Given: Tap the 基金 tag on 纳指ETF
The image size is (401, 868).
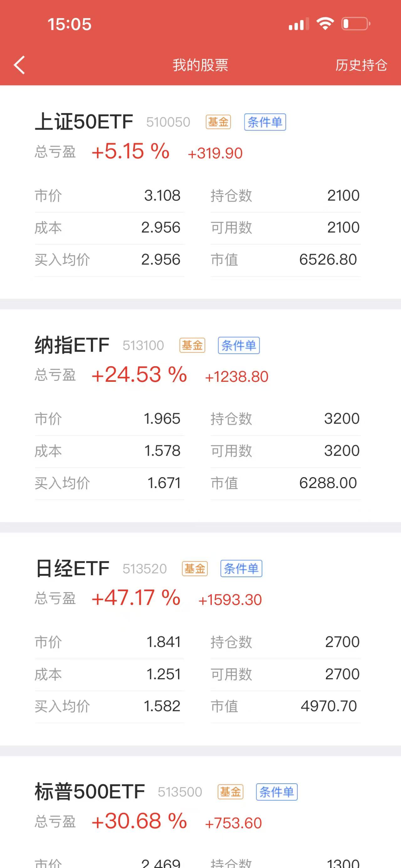Looking at the screenshot, I should (192, 345).
